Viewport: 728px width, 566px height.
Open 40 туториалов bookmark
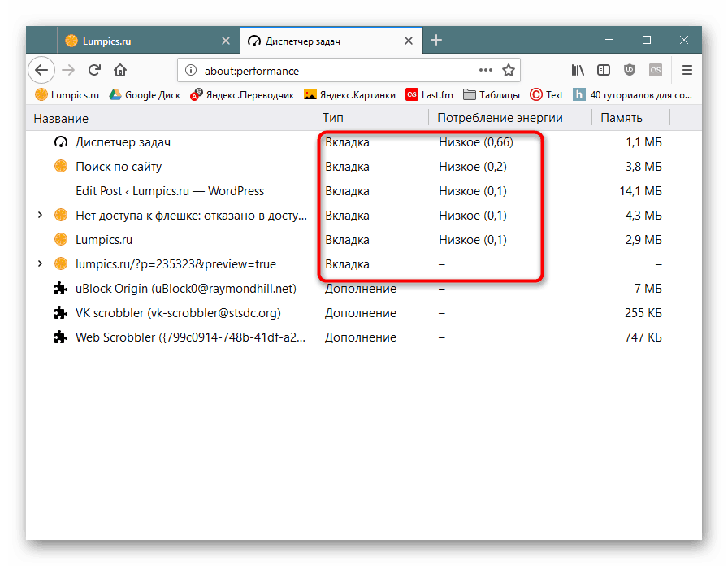pos(632,95)
